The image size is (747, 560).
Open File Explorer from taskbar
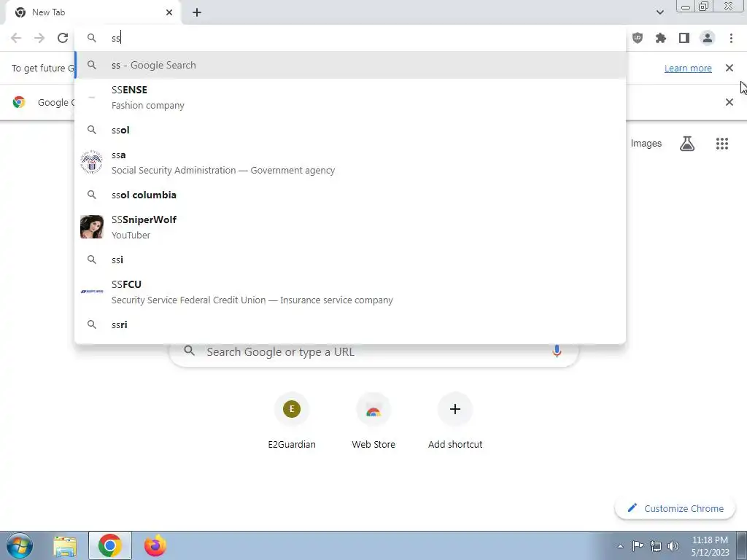point(65,546)
